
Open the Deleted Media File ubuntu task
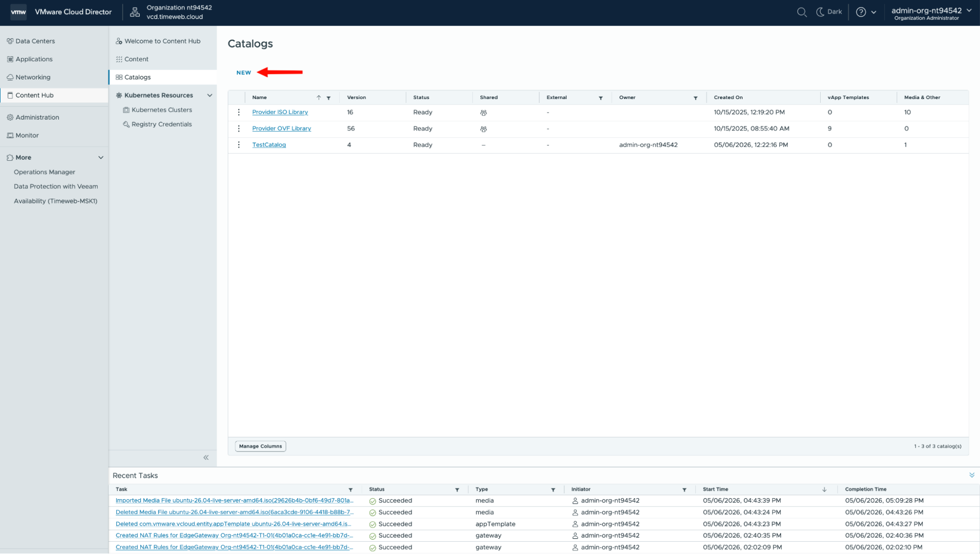(x=234, y=513)
